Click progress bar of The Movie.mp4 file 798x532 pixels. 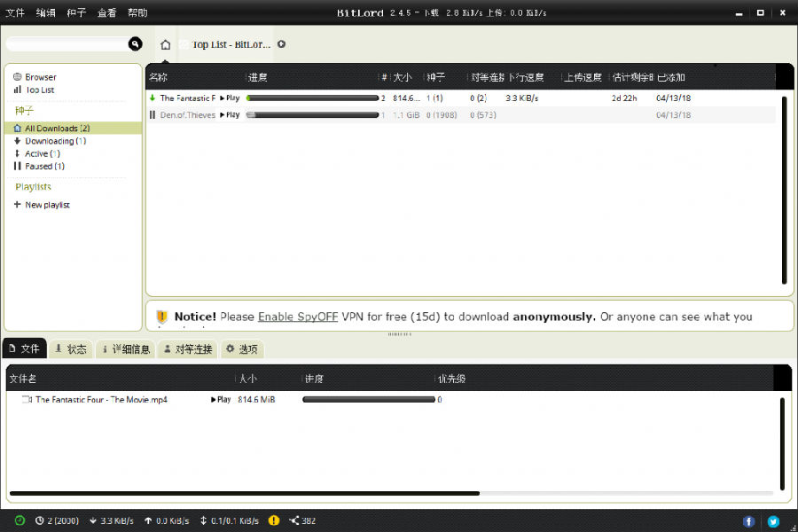click(369, 400)
